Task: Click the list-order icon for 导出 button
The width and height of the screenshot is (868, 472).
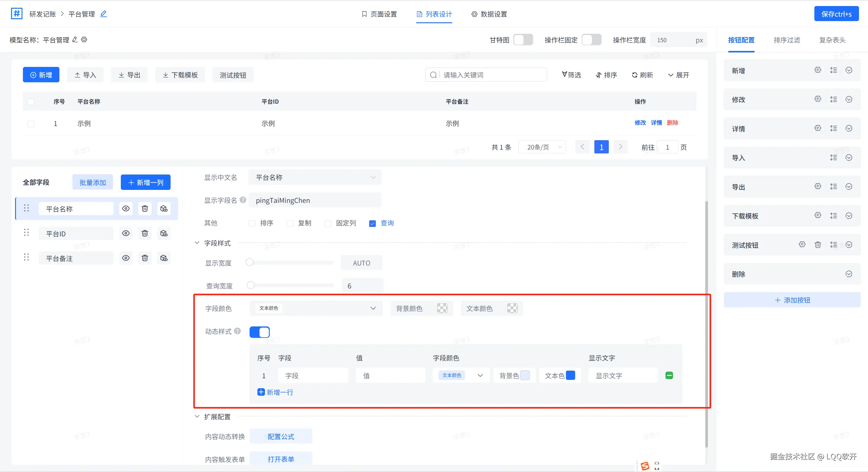Action: (833, 186)
